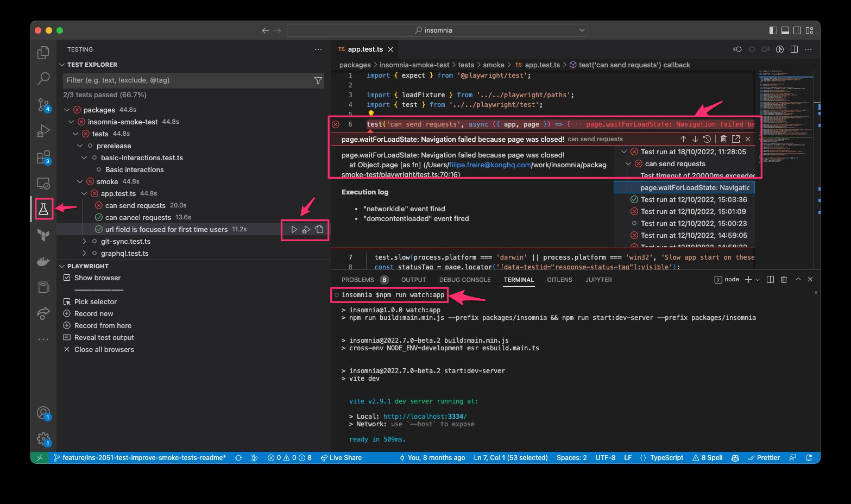851x504 pixels.
Task: Open terminal launch profile dropdown
Action: [758, 280]
